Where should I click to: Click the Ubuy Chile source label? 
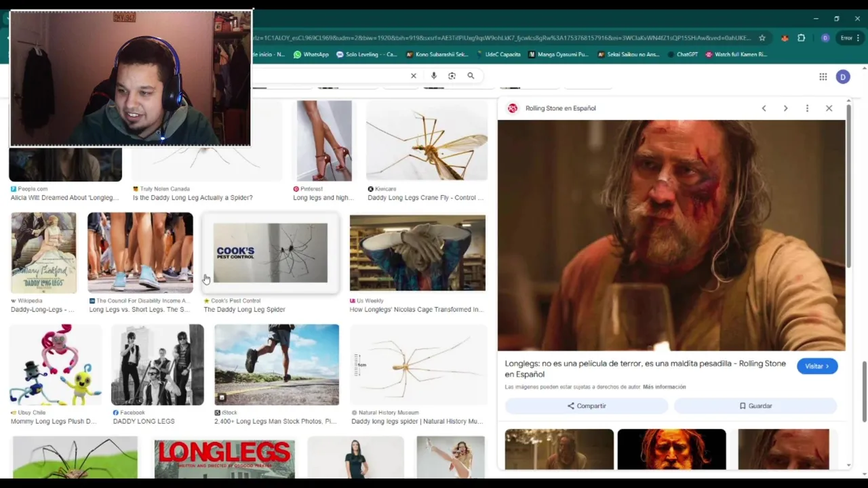(x=32, y=413)
